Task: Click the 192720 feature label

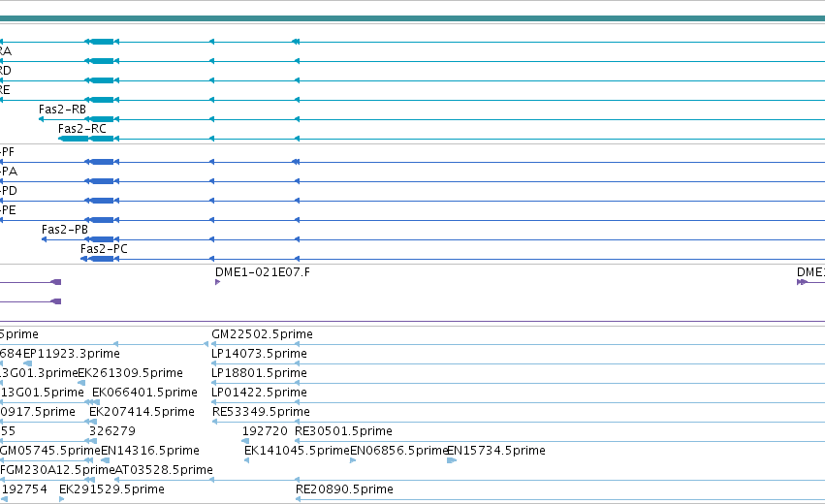Action: [x=265, y=431]
